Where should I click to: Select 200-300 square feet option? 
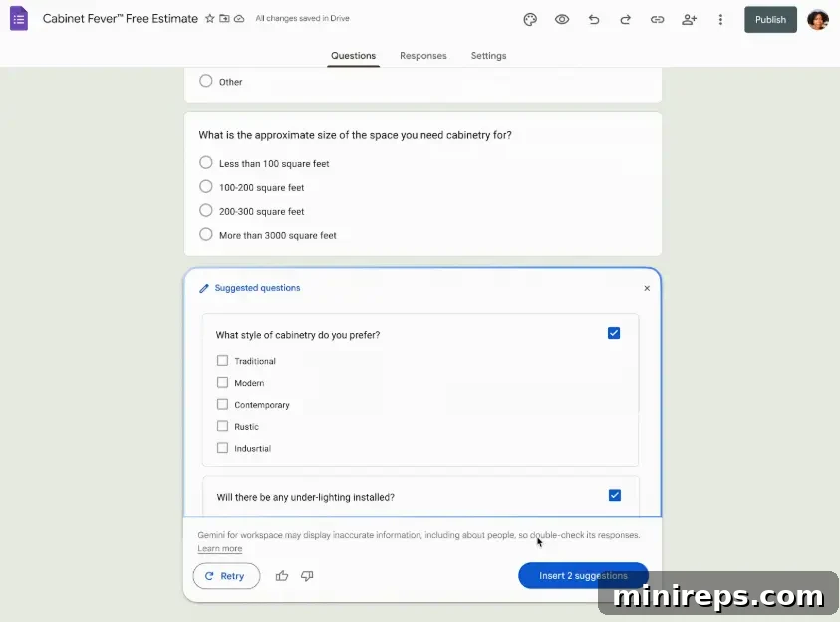point(205,210)
